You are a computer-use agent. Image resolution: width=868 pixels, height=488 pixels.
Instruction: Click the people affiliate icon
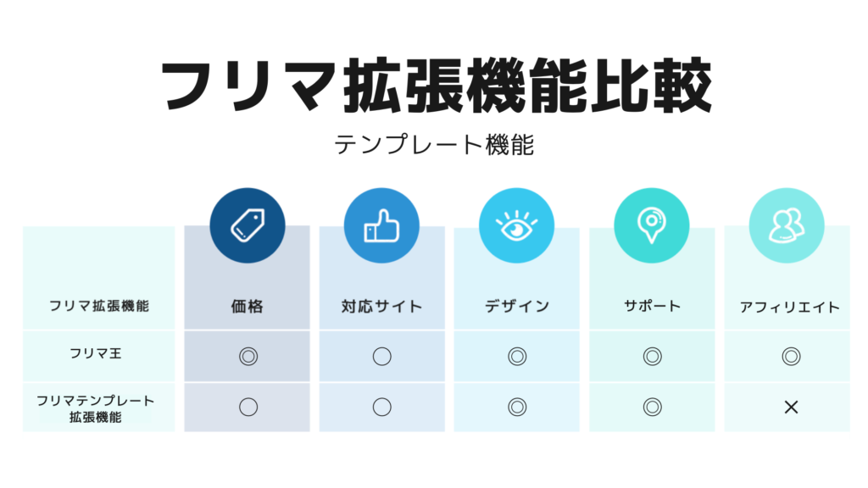tap(786, 225)
